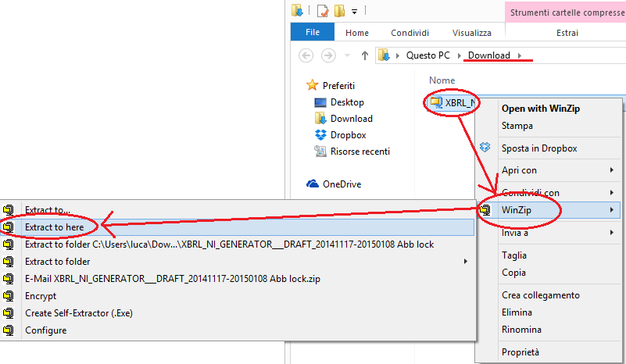Open the Visualizza ribbon tab

[472, 33]
